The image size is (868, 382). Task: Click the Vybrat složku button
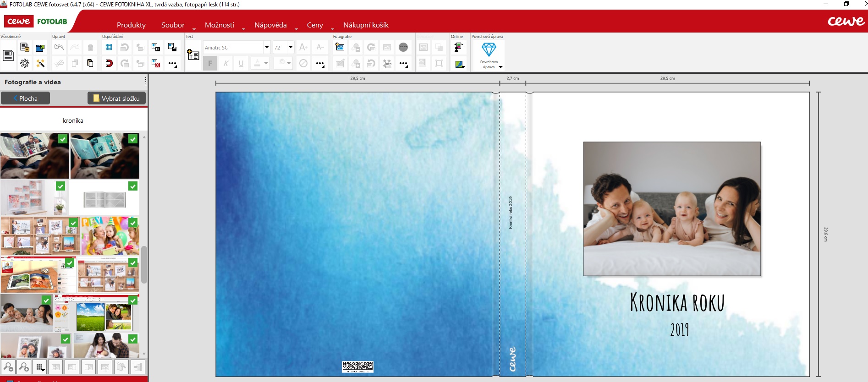click(x=116, y=98)
